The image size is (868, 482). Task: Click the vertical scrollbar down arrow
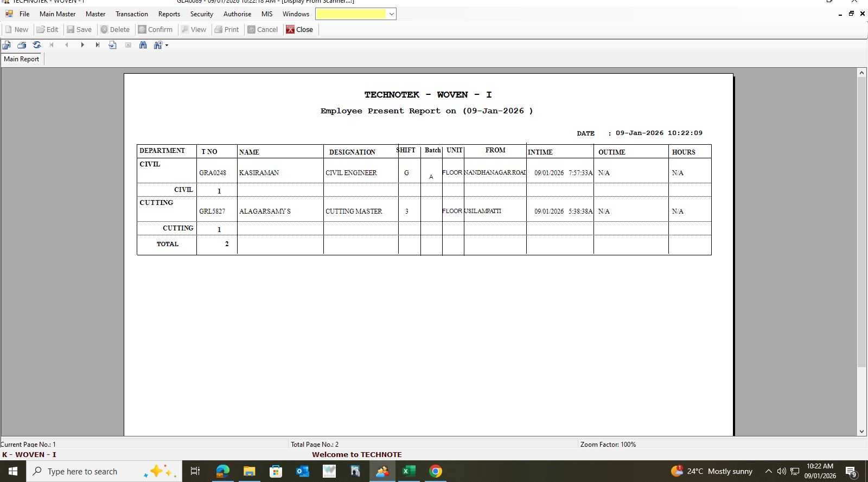[x=861, y=432]
